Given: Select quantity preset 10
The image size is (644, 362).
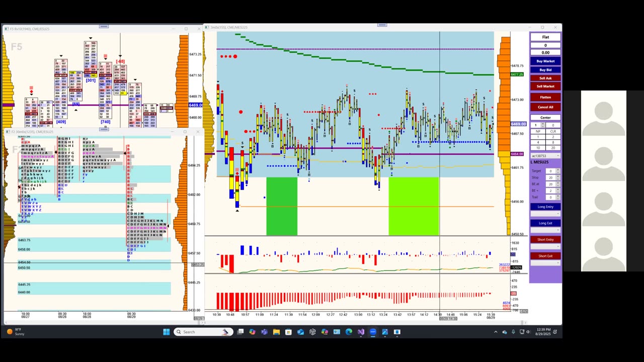Looking at the screenshot, I should (x=537, y=148).
